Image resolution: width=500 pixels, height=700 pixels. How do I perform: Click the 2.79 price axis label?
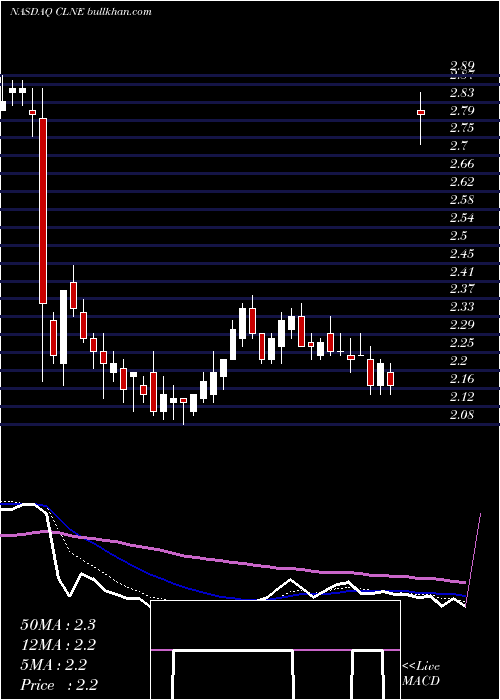(x=462, y=111)
